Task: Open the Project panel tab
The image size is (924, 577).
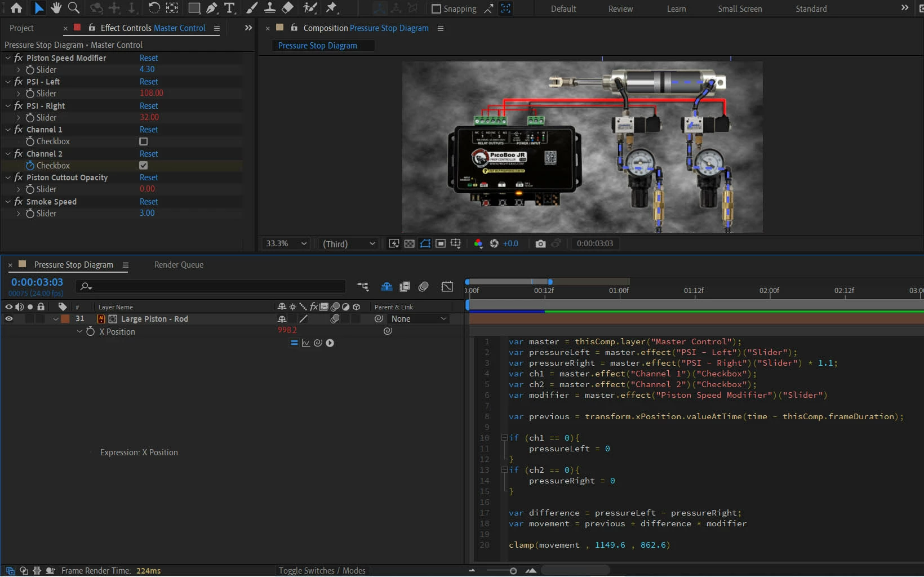Action: pyautogui.click(x=21, y=28)
